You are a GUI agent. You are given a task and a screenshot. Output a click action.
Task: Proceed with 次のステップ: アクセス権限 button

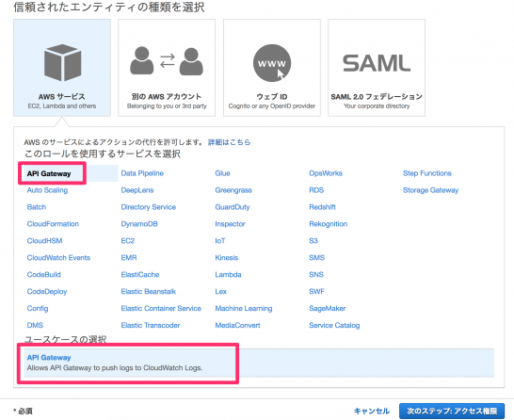click(452, 411)
